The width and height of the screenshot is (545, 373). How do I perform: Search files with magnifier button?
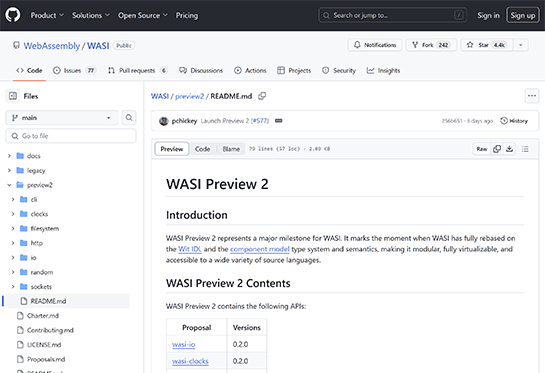(x=129, y=117)
